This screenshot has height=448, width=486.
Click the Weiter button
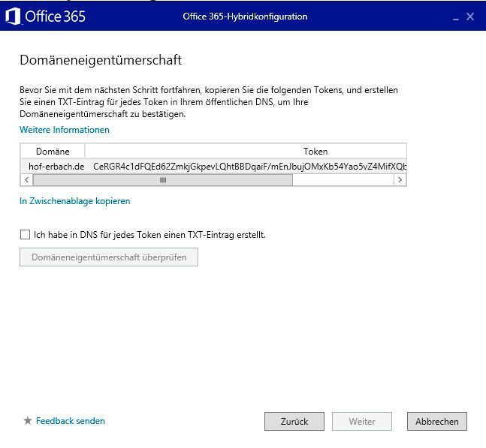pyautogui.click(x=362, y=422)
